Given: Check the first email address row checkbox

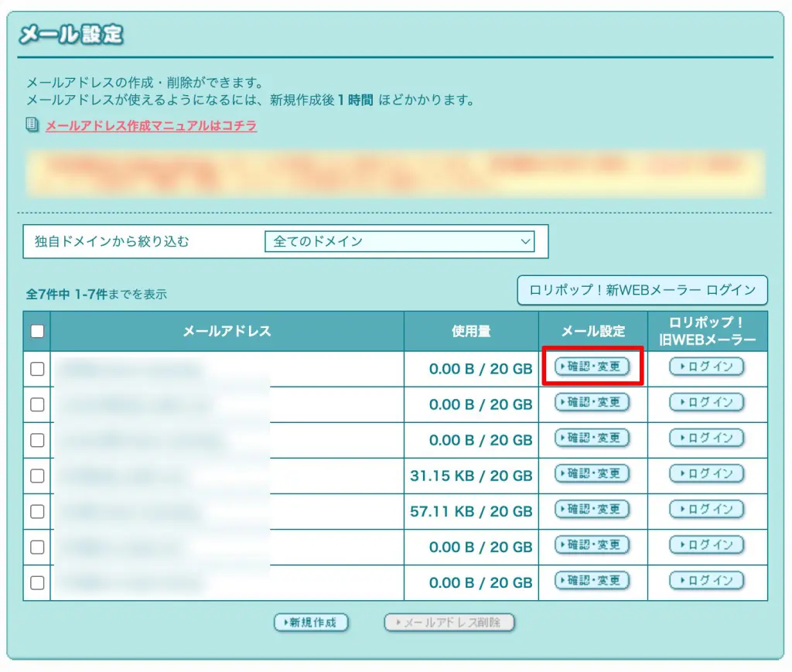Looking at the screenshot, I should [x=36, y=367].
